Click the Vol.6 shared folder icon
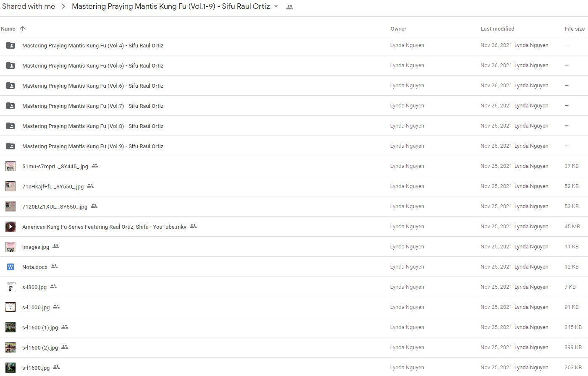The height and width of the screenshot is (376, 588). (10, 86)
